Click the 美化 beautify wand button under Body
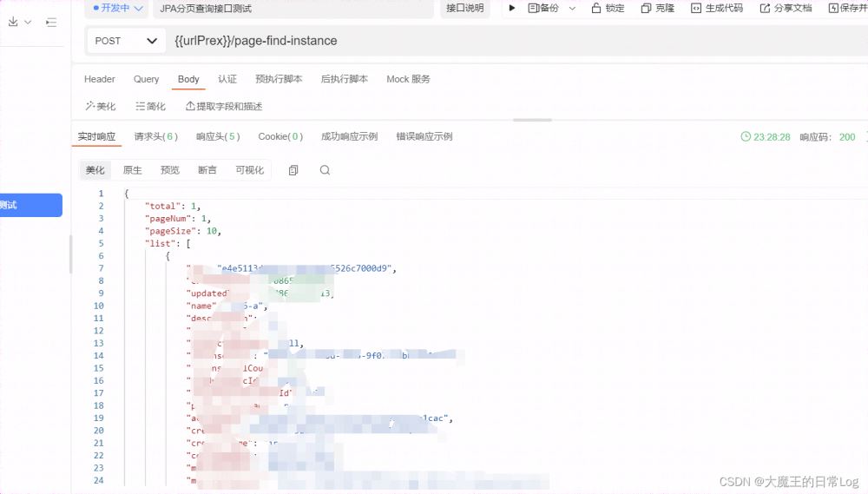Image resolution: width=868 pixels, height=494 pixels. click(x=100, y=106)
